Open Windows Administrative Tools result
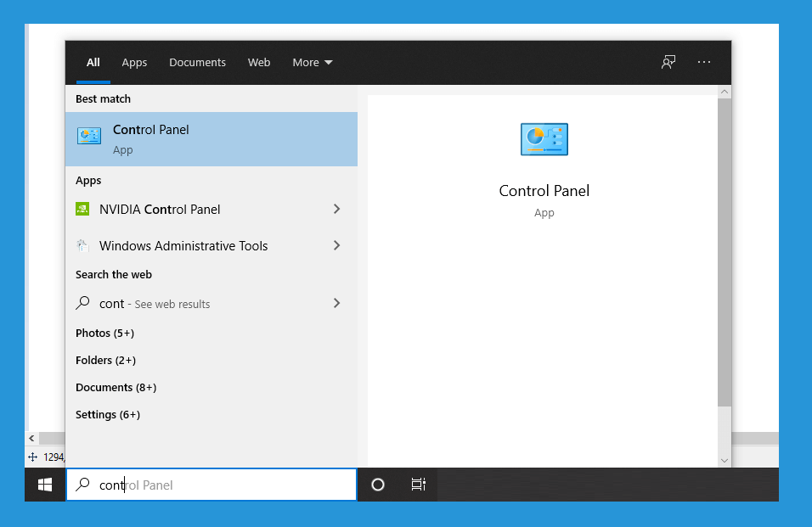 pyautogui.click(x=211, y=245)
